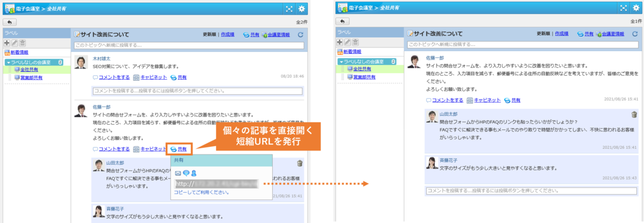Image resolution: width=644 pixels, height=223 pixels.
Task: Choose 更新順 sorting in the left window
Action: pos(210,35)
